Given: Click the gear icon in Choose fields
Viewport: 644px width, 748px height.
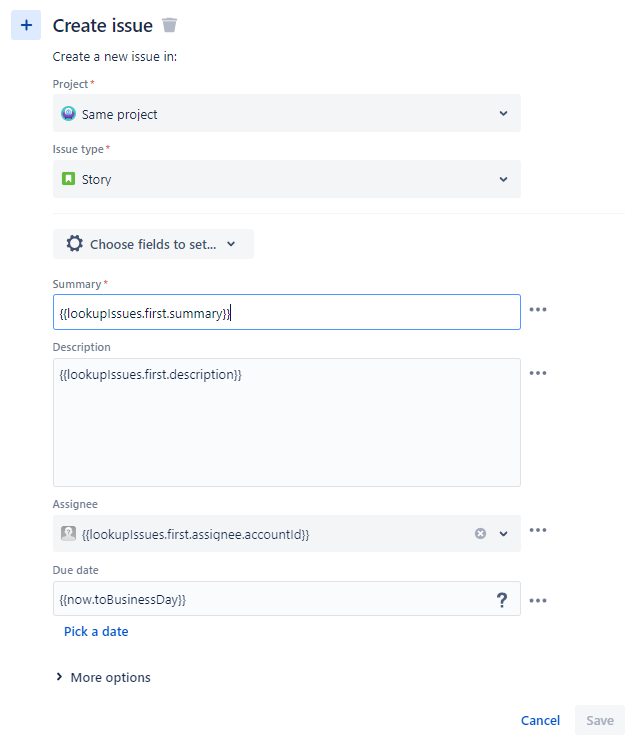Looking at the screenshot, I should click(x=74, y=244).
